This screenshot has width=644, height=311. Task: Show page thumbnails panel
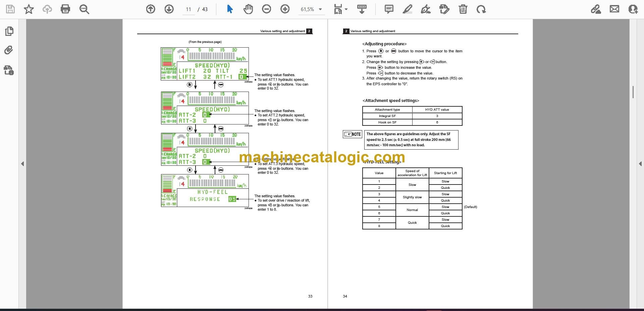click(9, 31)
